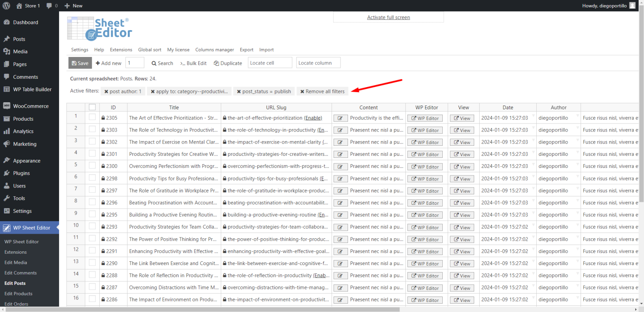Image resolution: width=644 pixels, height=312 pixels.
Task: Click the Locate column input field
Action: [318, 63]
